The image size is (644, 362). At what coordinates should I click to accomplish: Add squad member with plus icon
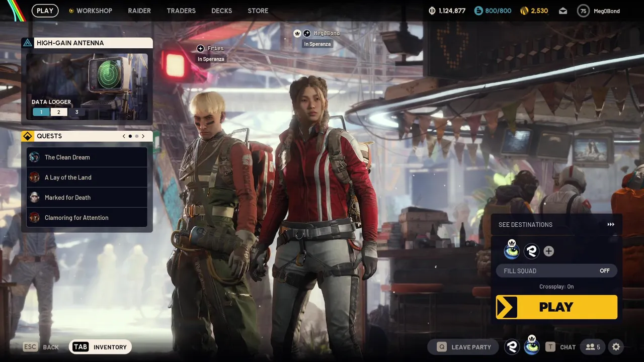pyautogui.click(x=549, y=251)
